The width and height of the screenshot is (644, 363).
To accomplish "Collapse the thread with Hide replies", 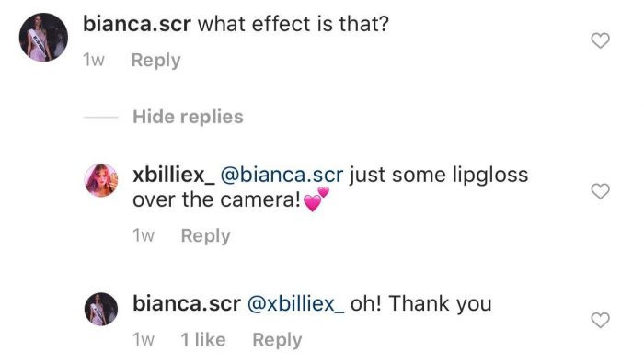I will pos(188,117).
